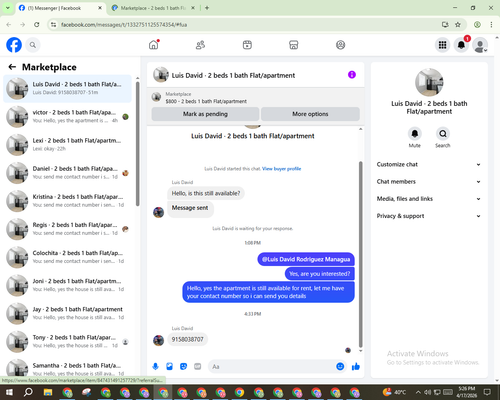Click the browser address bar URL

coord(124,25)
